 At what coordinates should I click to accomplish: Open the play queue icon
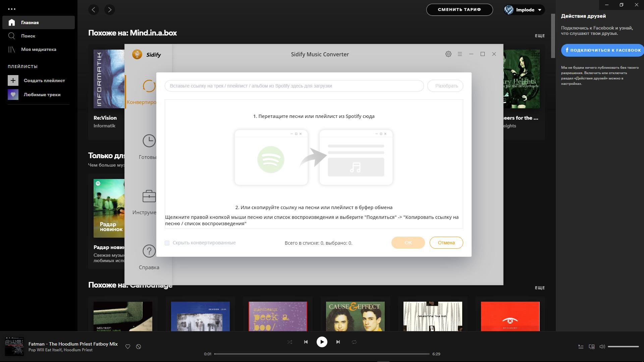point(581,347)
